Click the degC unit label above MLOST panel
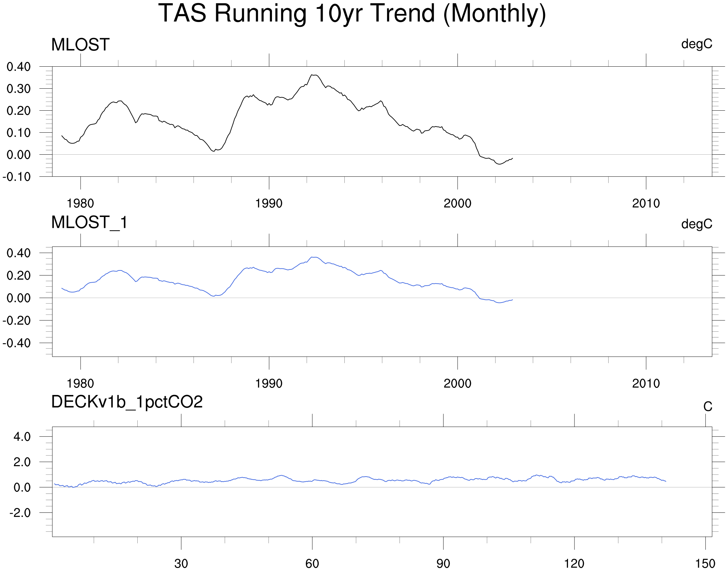728x571 pixels. coord(697,44)
